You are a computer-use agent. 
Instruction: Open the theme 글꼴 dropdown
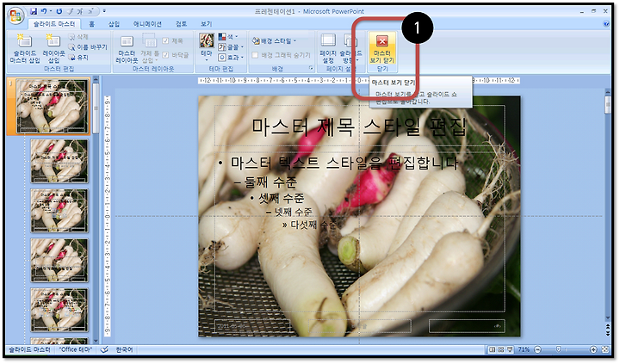click(x=231, y=47)
